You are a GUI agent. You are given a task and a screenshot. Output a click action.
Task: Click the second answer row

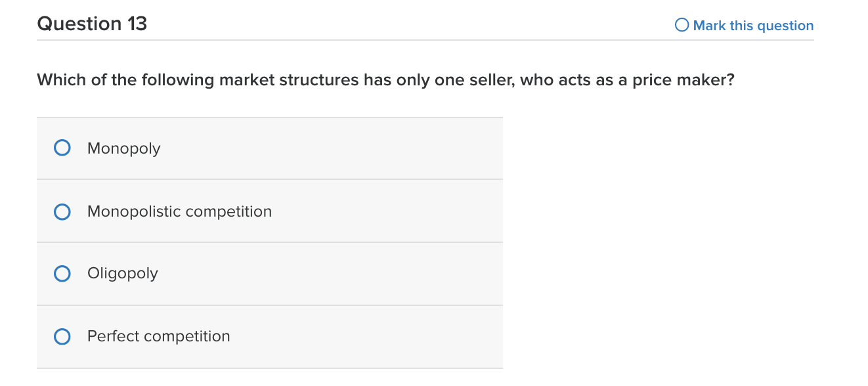(x=269, y=211)
